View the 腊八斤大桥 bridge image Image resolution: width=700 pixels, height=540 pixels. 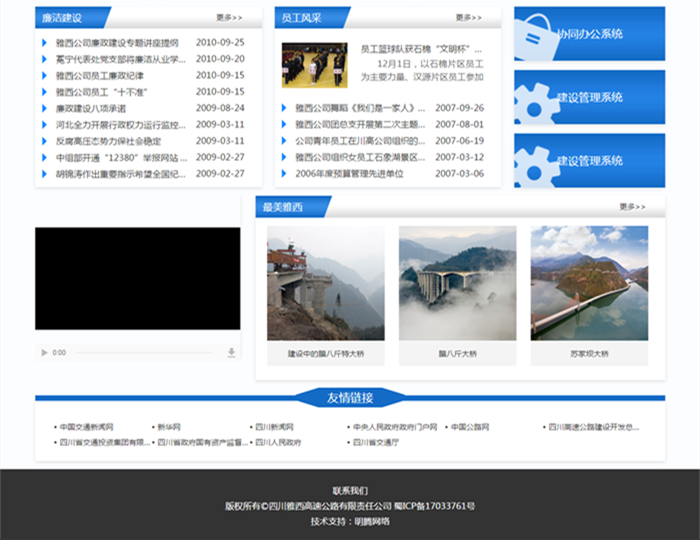457,283
